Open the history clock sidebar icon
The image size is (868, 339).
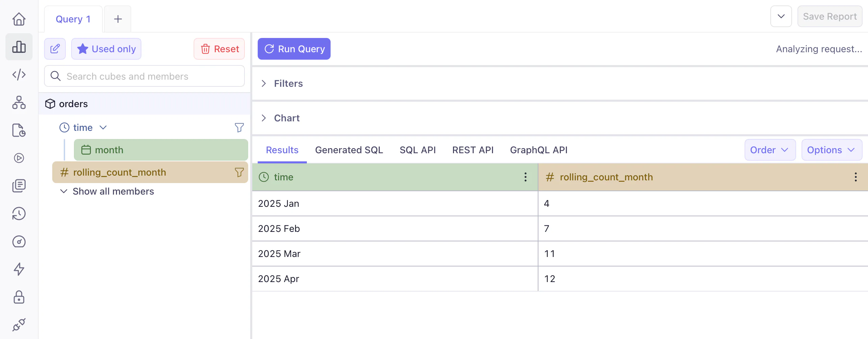click(19, 214)
